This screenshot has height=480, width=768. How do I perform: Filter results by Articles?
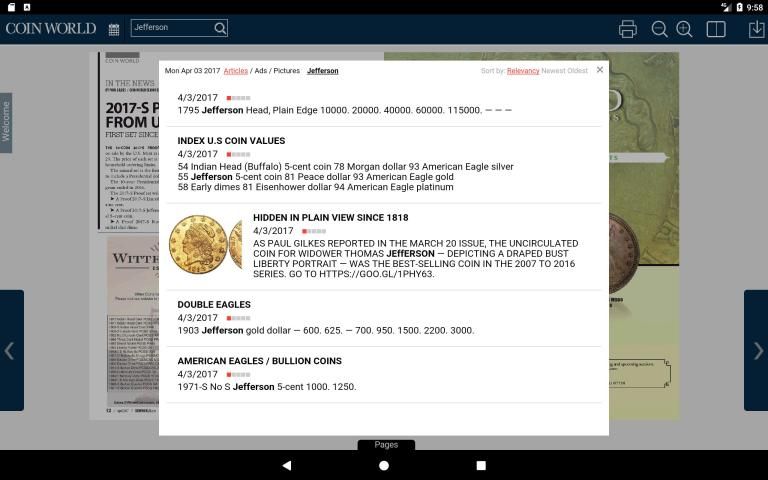click(235, 71)
